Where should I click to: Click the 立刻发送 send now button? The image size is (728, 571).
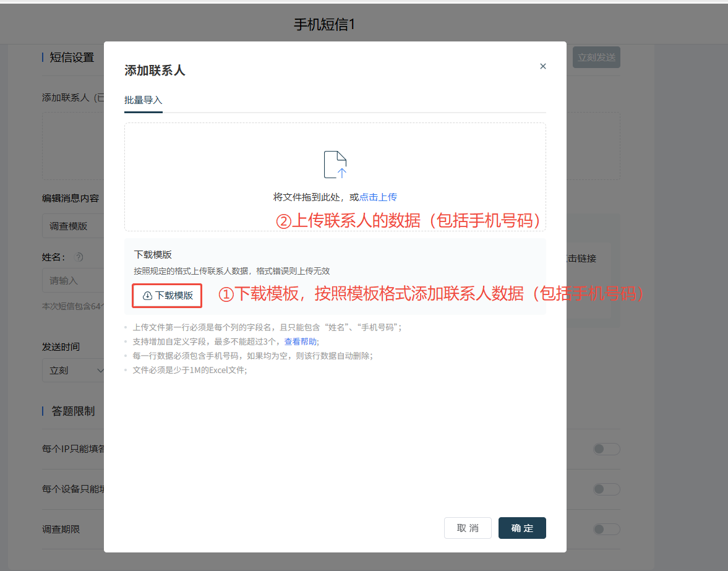coord(596,57)
